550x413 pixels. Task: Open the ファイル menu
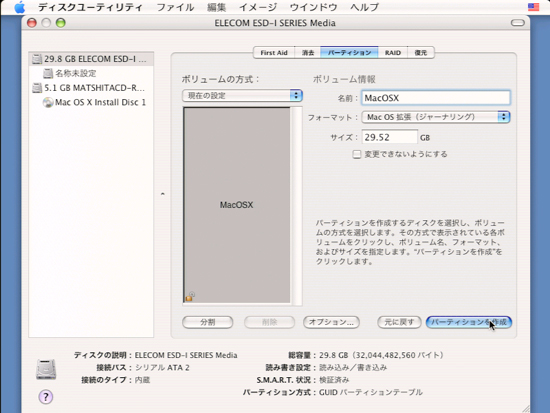point(175,7)
